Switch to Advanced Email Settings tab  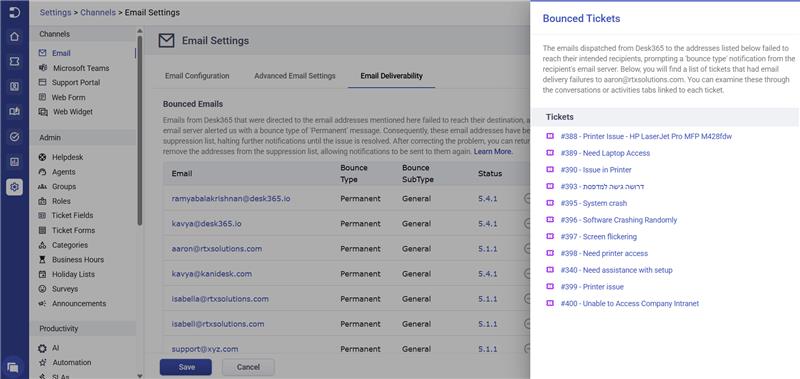[x=295, y=76]
